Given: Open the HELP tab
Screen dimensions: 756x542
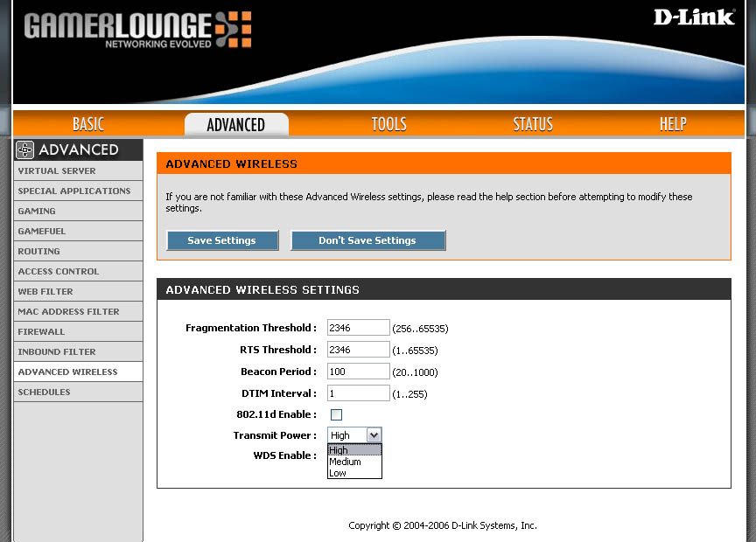Looking at the screenshot, I should point(673,124).
